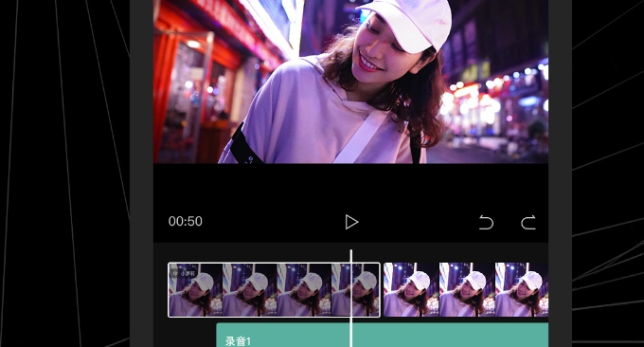Viewport: 644px width, 347px height.
Task: Select the second video clip on timeline
Action: tap(466, 290)
